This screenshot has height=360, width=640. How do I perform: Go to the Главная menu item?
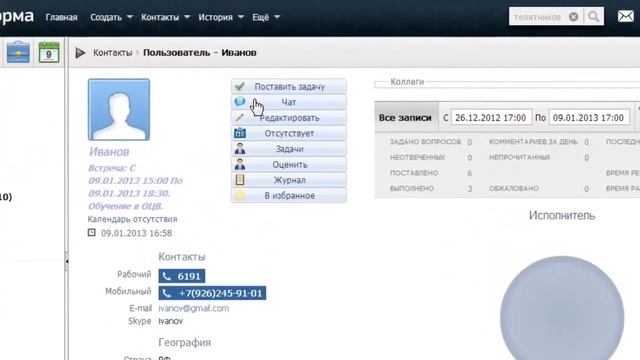tap(61, 17)
